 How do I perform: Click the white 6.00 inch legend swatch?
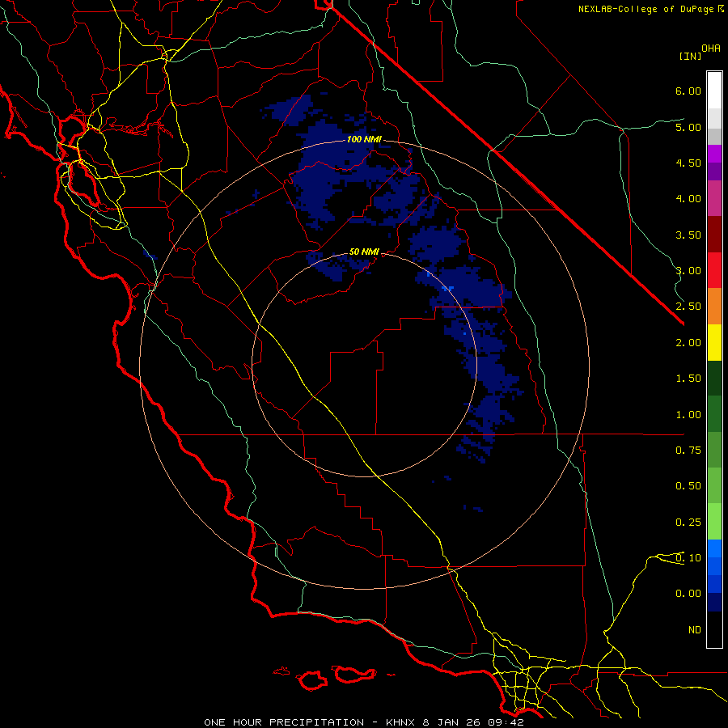click(714, 91)
